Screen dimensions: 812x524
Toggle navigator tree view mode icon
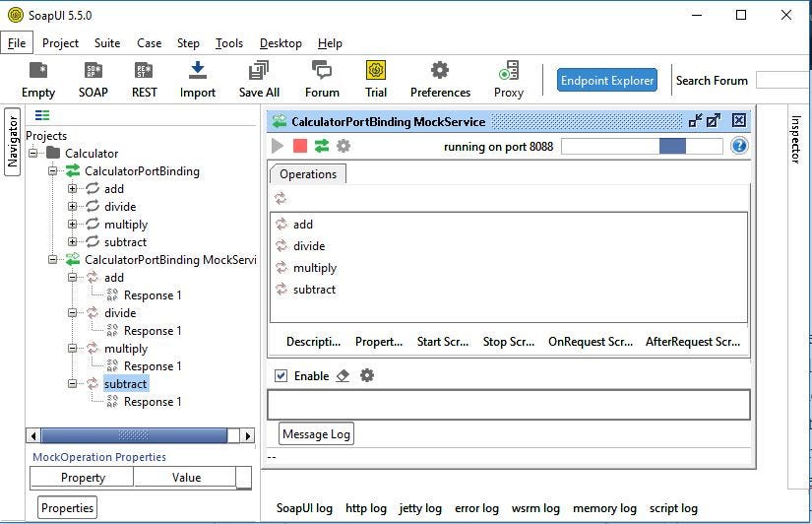coord(42,115)
